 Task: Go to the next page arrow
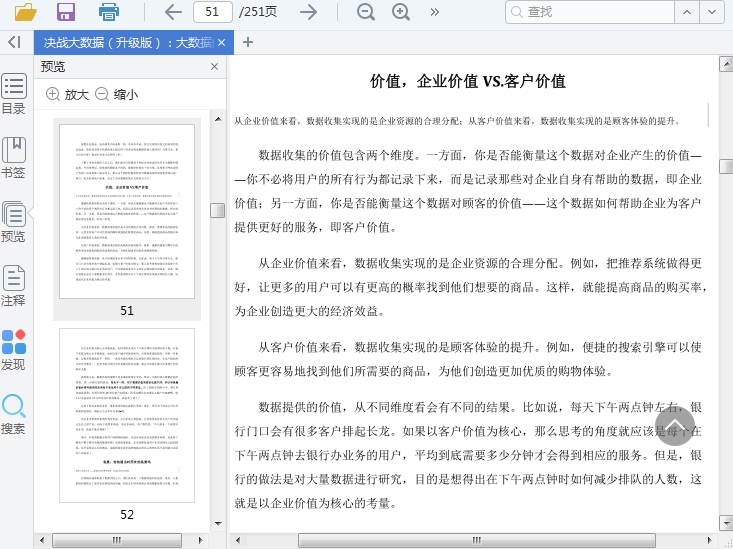[309, 12]
